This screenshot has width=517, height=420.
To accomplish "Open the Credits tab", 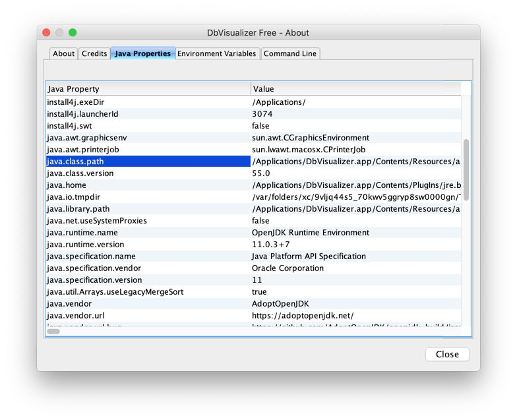I will [94, 53].
